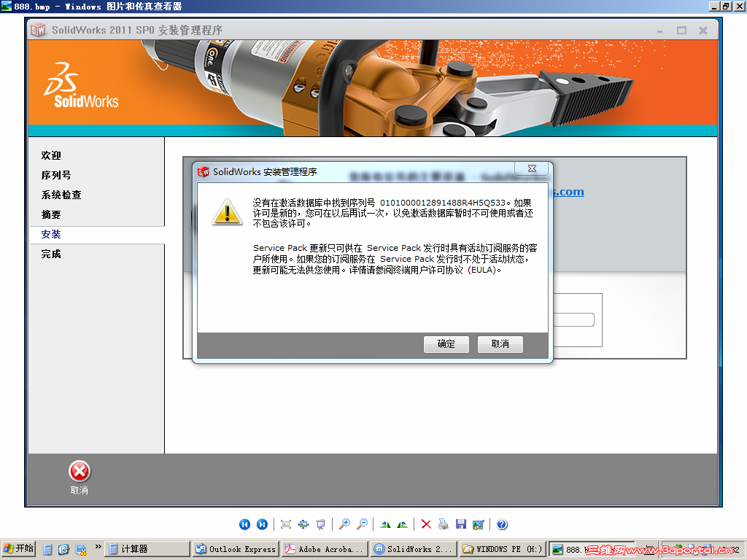Delete image with red X icon
Viewport: 747px width, 560px height.
426,524
